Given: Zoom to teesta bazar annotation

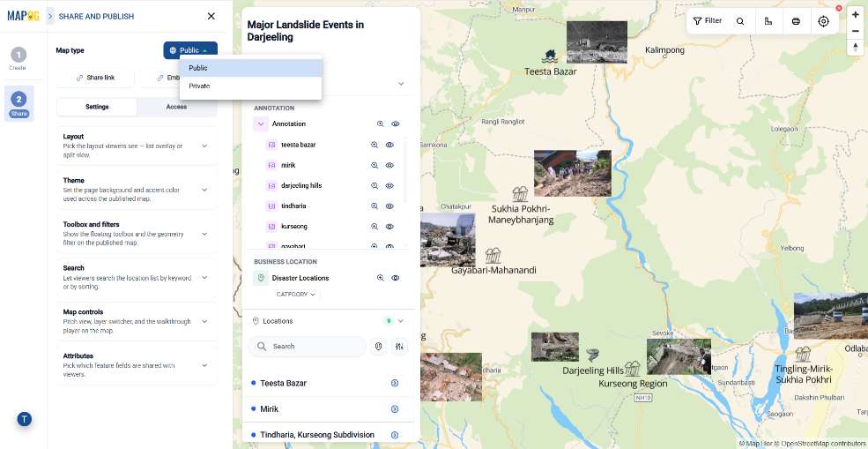Looking at the screenshot, I should click(x=375, y=145).
